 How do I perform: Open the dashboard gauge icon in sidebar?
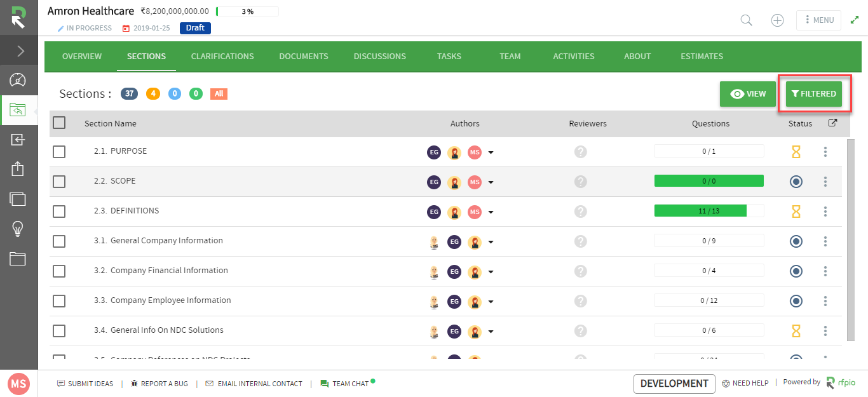(x=18, y=80)
